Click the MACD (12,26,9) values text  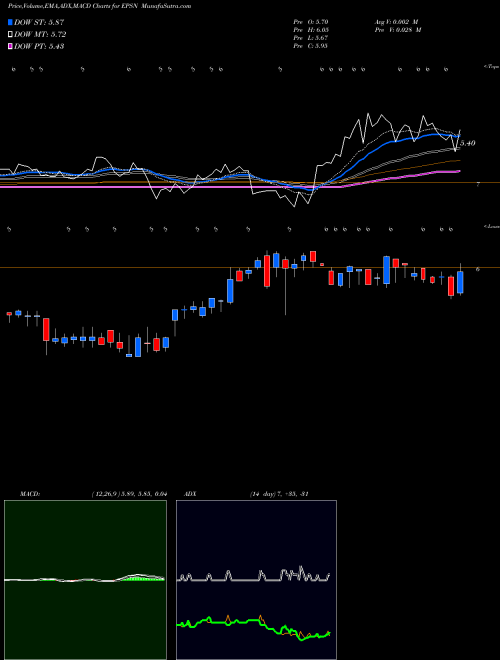click(129, 494)
